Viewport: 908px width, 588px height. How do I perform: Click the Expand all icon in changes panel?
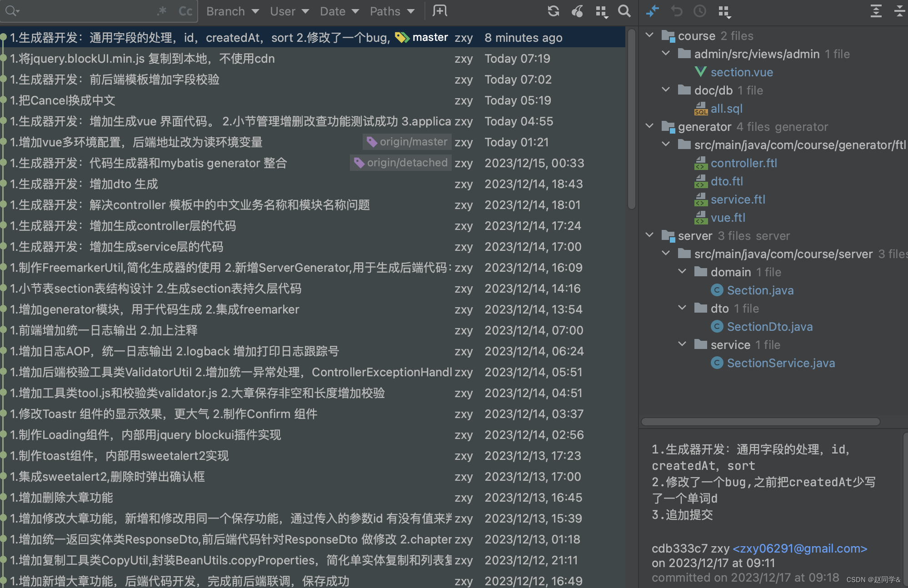coord(876,11)
